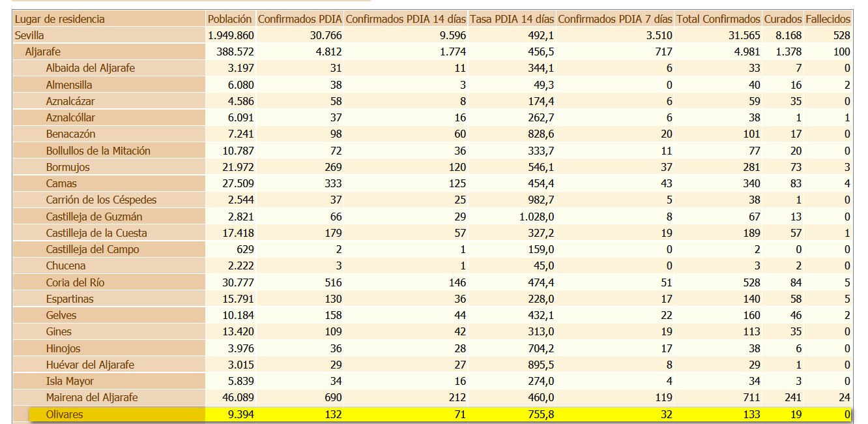Select the 'Total Confirmados' column header
This screenshot has width=868, height=424.
718,19
